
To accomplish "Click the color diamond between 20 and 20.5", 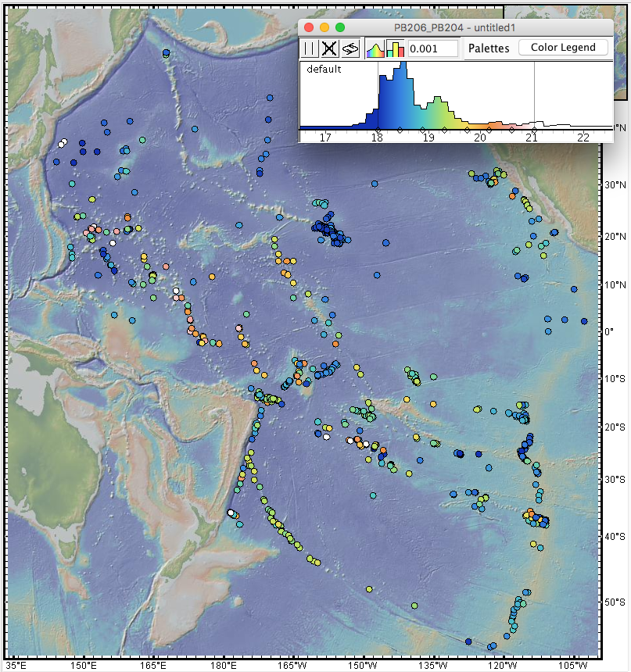I will pyautogui.click(x=489, y=130).
